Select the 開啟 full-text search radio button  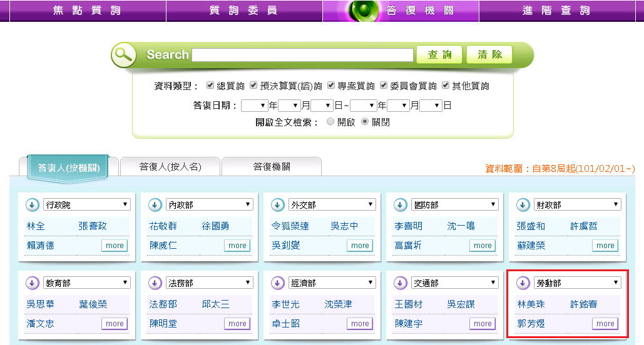point(330,122)
